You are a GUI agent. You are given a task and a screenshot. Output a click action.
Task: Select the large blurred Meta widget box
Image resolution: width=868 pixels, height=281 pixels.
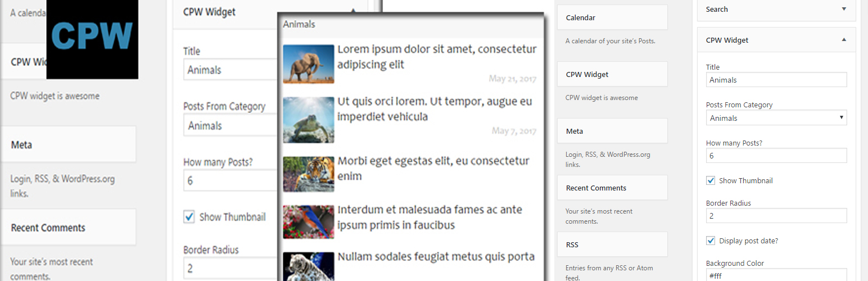tap(68, 144)
